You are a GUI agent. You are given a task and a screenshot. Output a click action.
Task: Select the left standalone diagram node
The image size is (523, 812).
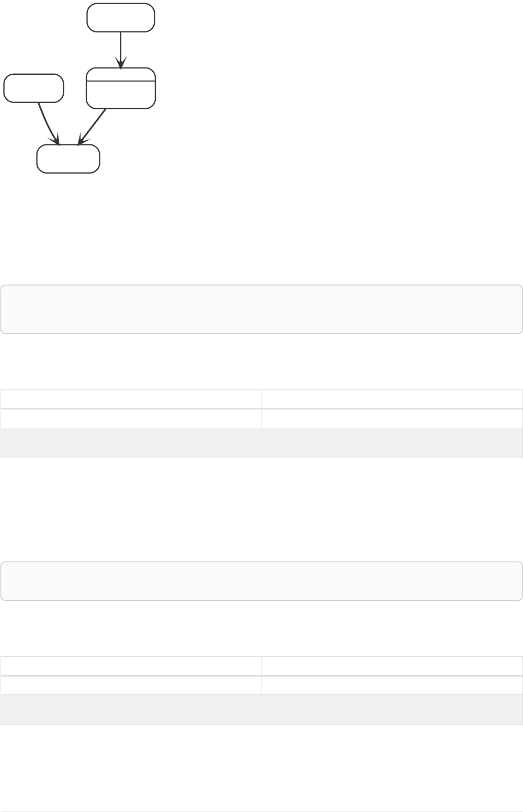33,88
